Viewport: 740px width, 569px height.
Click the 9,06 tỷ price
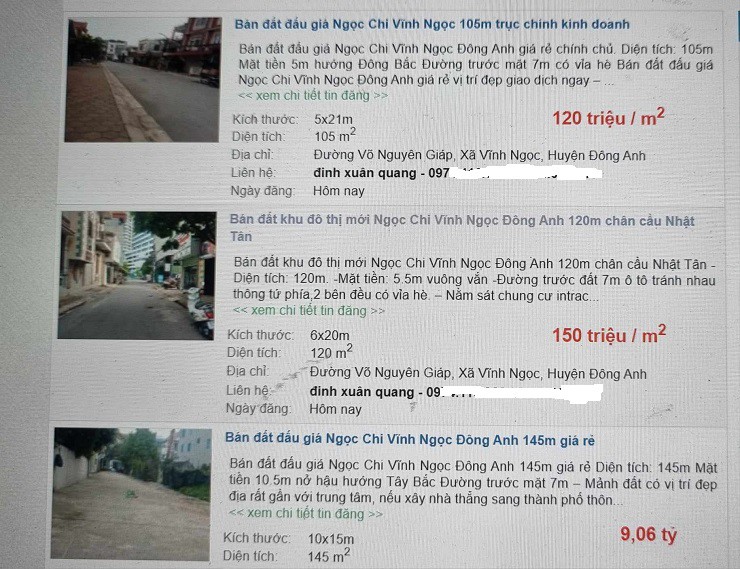pos(648,535)
